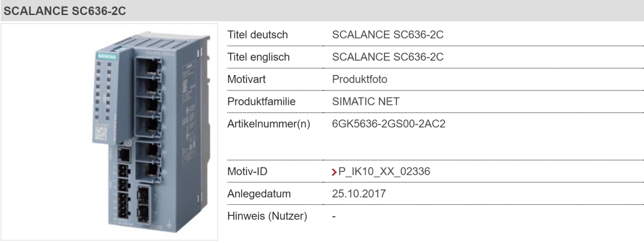The height and width of the screenshot is (243, 644).
Task: Click the Artikelnummer(n) label
Action: click(269, 124)
